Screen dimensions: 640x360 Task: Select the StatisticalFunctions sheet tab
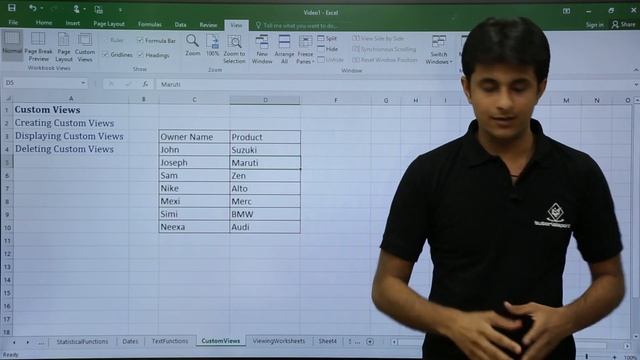pos(82,342)
